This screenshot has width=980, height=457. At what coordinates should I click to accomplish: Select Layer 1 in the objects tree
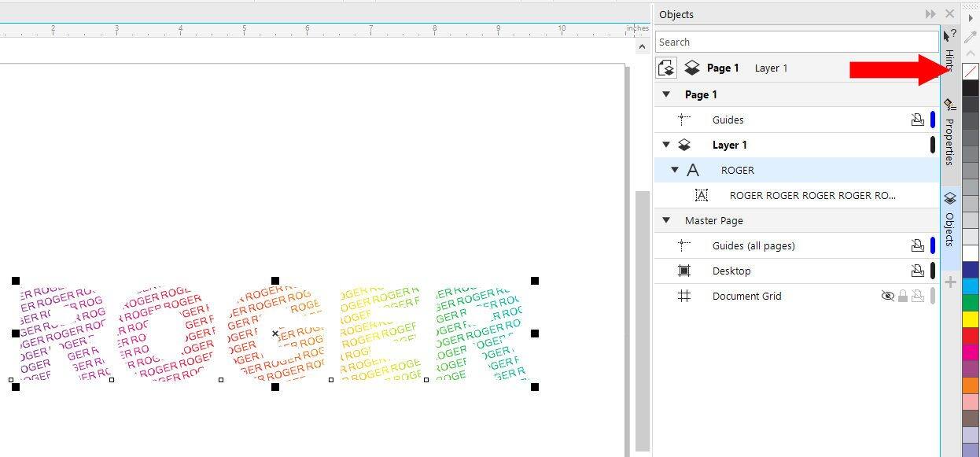tap(730, 145)
